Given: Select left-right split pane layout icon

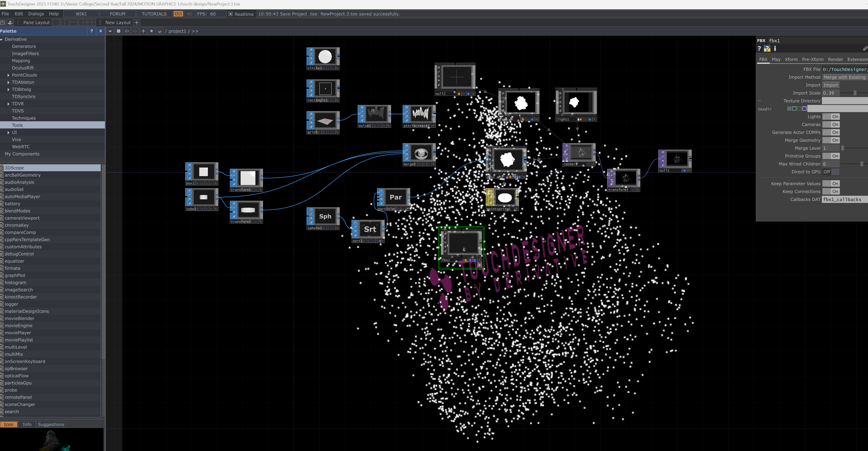Looking at the screenshot, I should [x=65, y=22].
